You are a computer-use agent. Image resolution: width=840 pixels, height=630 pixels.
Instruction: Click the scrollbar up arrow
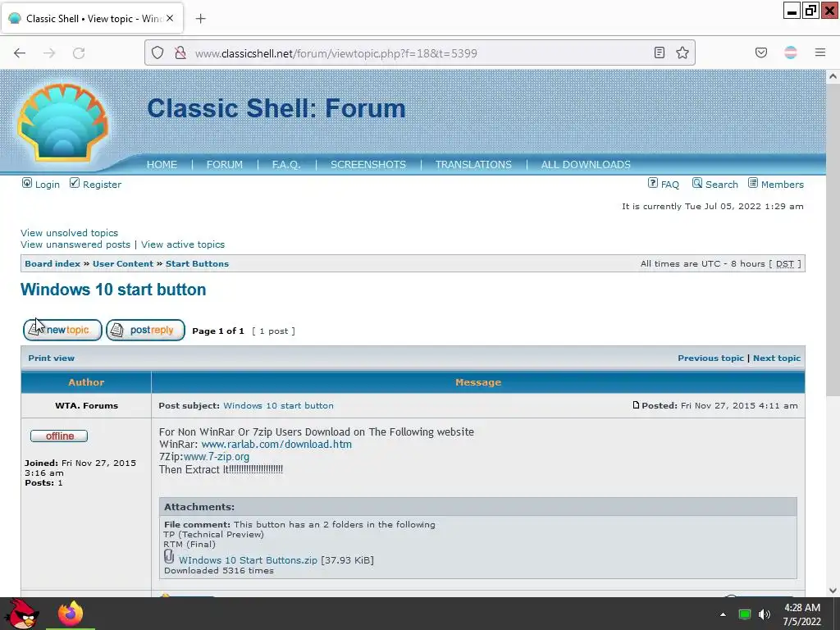[x=833, y=76]
